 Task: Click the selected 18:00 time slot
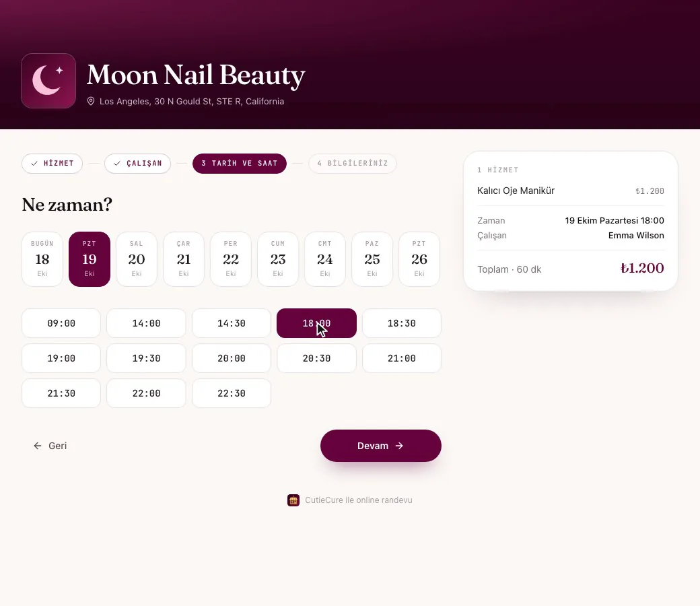(x=316, y=323)
